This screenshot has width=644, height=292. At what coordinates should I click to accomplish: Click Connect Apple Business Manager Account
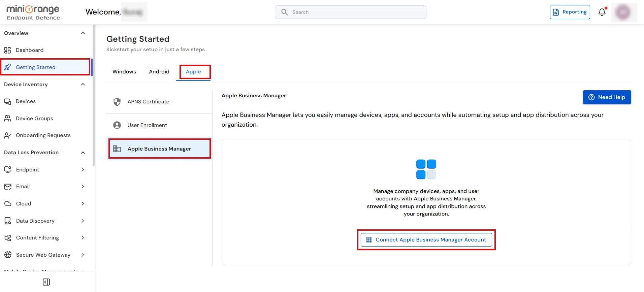point(426,240)
